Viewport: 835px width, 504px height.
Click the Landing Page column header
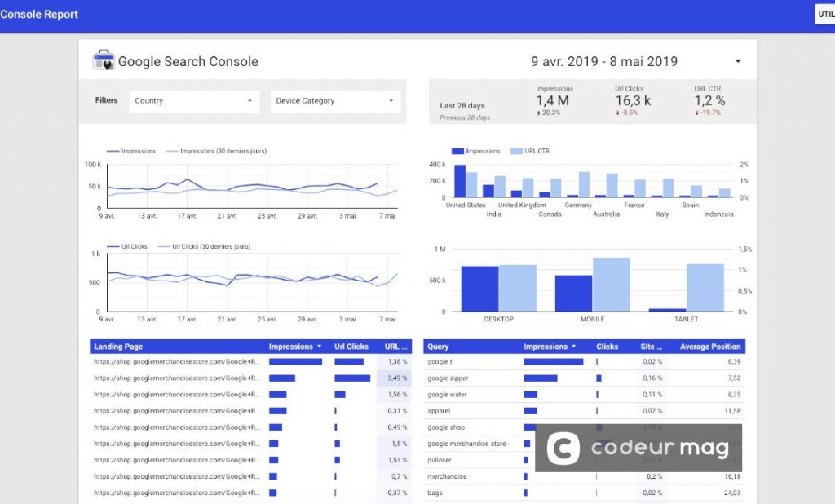click(118, 347)
